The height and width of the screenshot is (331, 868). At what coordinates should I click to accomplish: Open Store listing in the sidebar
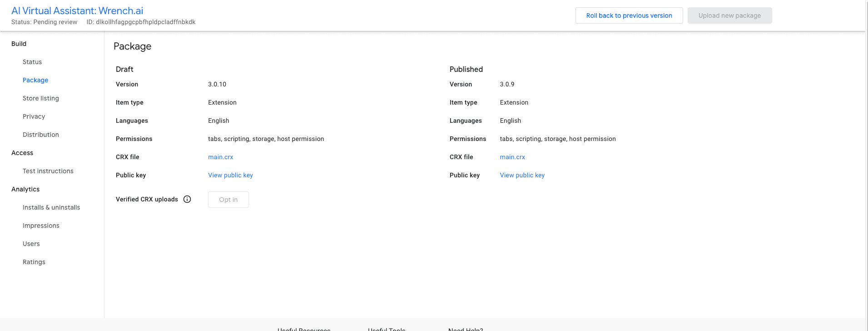41,98
